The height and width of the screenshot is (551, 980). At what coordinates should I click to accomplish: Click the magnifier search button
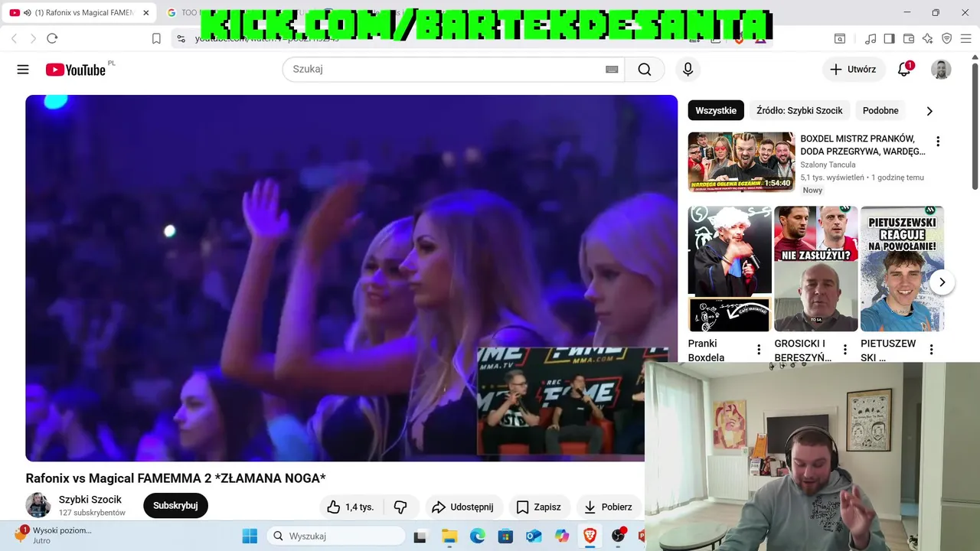645,69
